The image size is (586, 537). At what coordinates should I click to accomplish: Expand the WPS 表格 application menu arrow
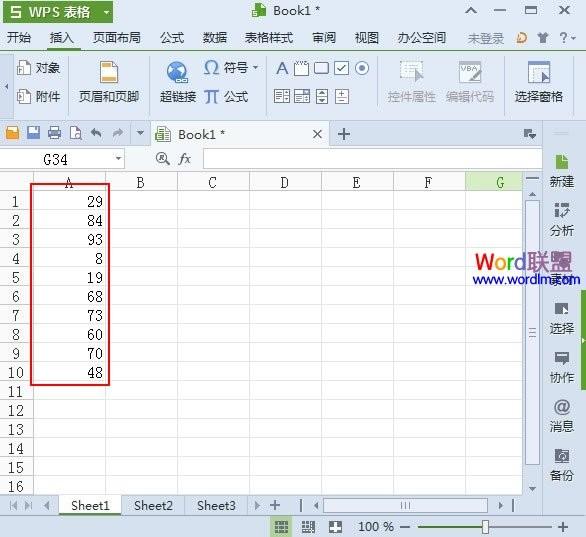pos(107,12)
